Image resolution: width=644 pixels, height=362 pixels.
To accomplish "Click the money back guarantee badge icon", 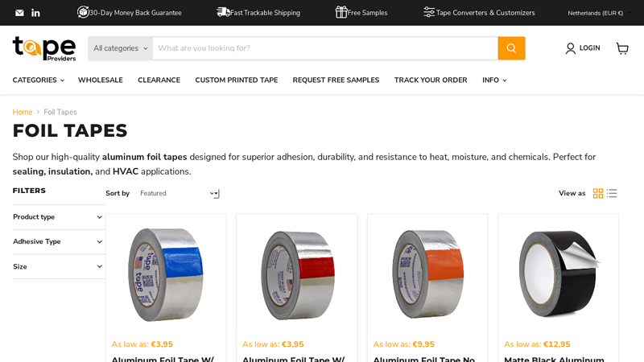I will click(83, 12).
